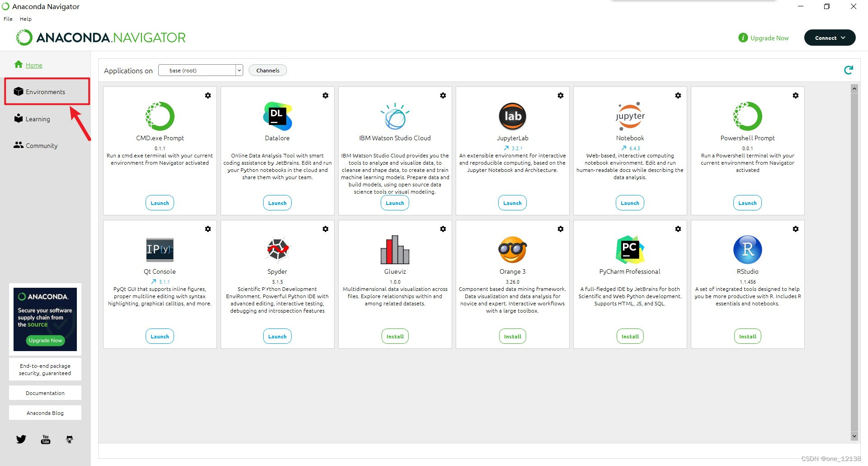Click scrollbar up arrow in applications pane

pos(854,89)
